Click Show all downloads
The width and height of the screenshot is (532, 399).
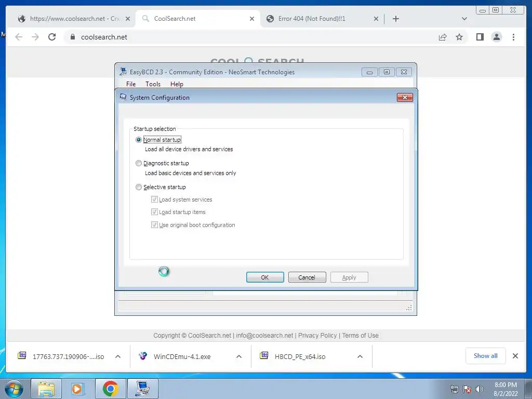click(486, 355)
